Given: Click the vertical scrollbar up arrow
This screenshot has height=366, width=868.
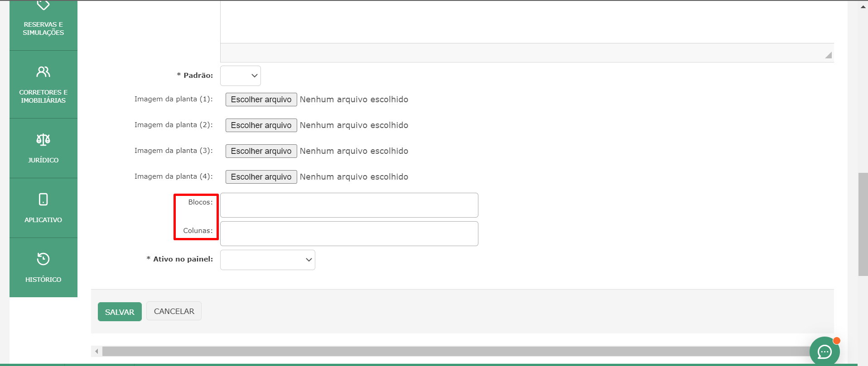Looking at the screenshot, I should click(863, 6).
